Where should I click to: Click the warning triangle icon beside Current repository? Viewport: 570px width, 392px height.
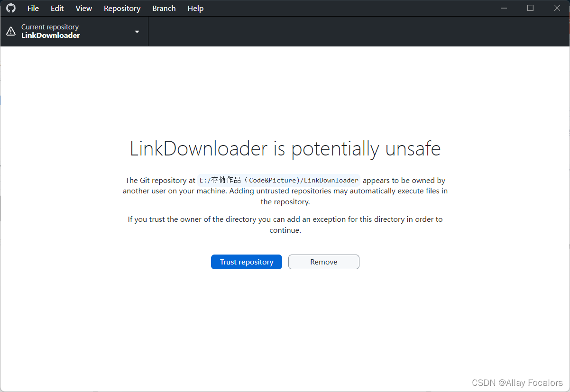click(x=11, y=31)
